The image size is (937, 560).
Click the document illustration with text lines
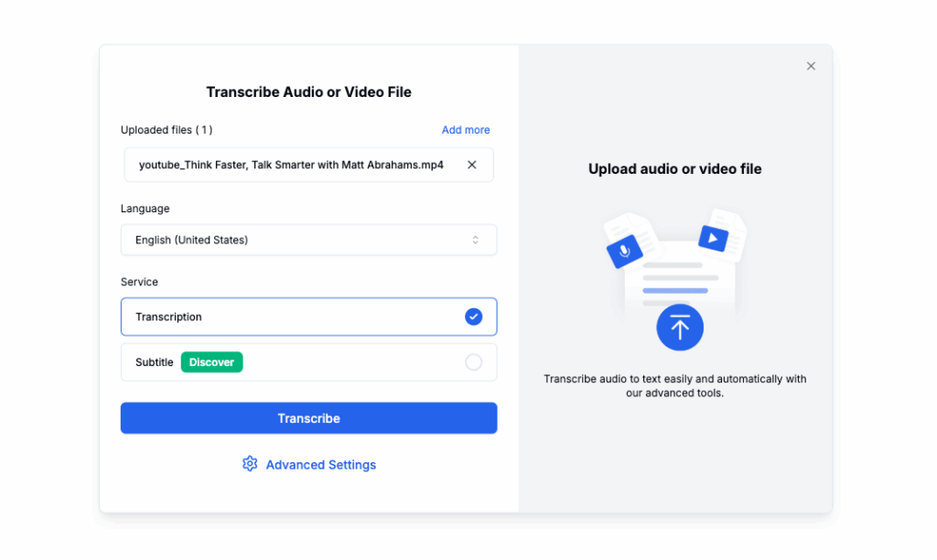(677, 276)
